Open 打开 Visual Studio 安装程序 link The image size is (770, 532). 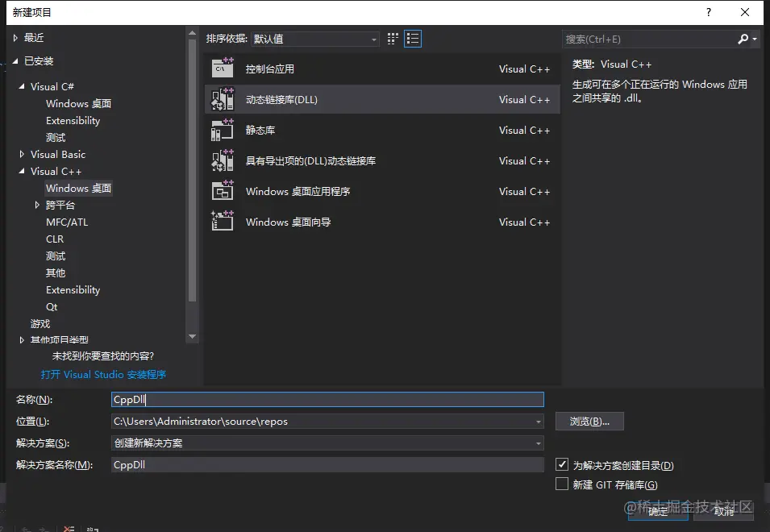[103, 375]
